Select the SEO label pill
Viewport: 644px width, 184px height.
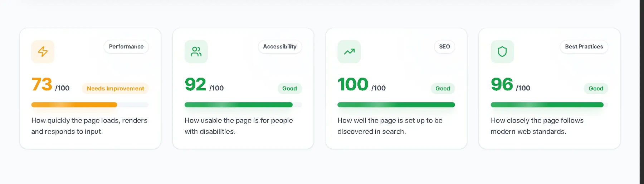point(444,47)
